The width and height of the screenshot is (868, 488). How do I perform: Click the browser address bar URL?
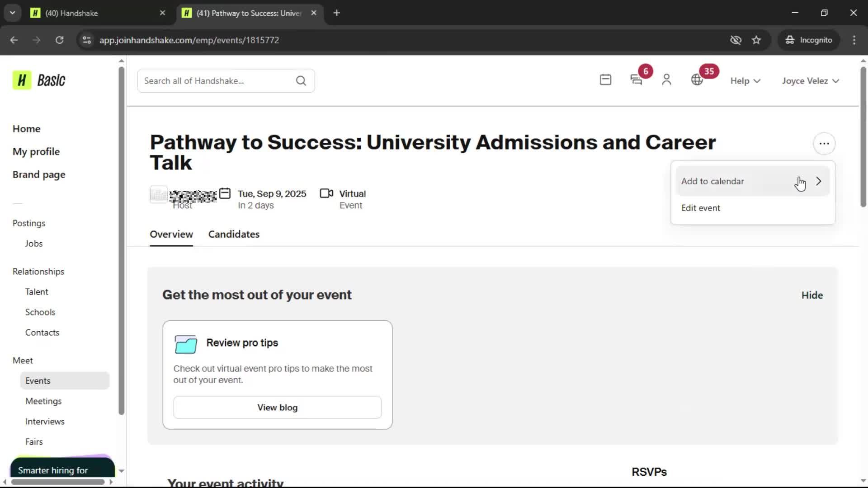[189, 40]
